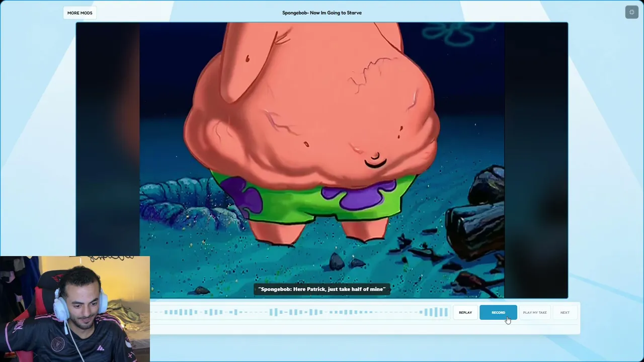The image size is (644, 362).
Task: Click the MORE MODS button
Action: pyautogui.click(x=79, y=13)
